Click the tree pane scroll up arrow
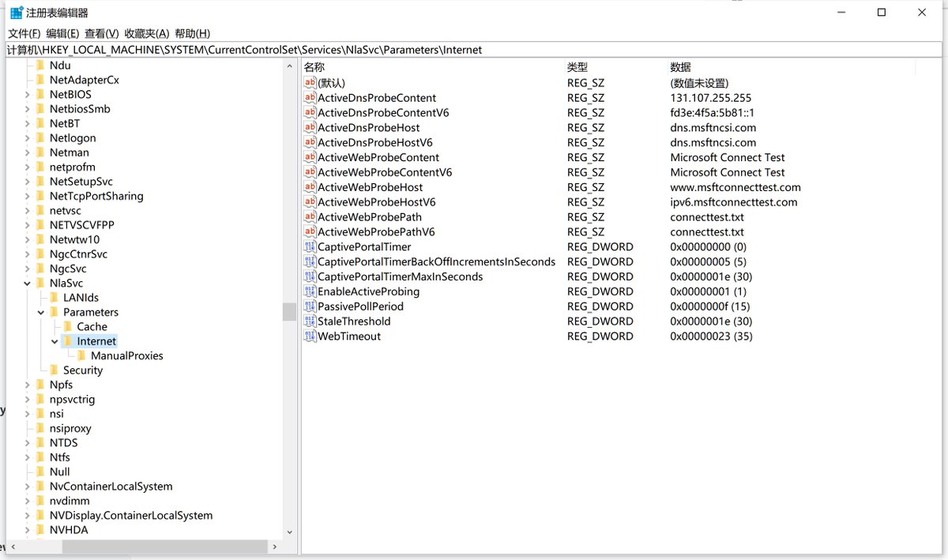948x560 pixels. [289, 68]
